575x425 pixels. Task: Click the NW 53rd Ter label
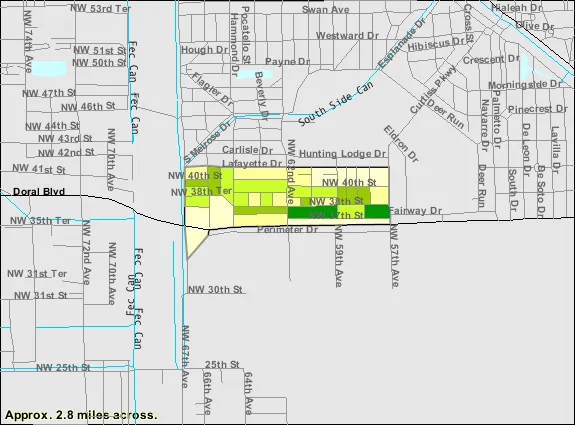tap(100, 8)
